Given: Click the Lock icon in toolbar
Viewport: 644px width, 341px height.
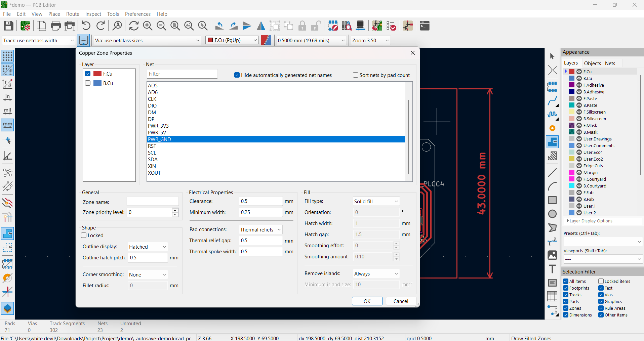Looking at the screenshot, I should (x=303, y=26).
